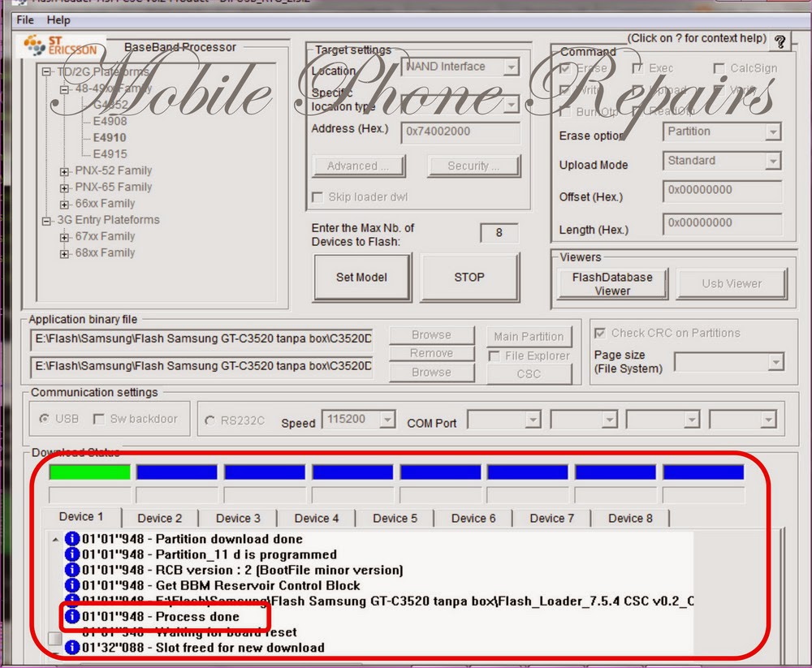Switch to the Device 6 tab

pos(473,519)
